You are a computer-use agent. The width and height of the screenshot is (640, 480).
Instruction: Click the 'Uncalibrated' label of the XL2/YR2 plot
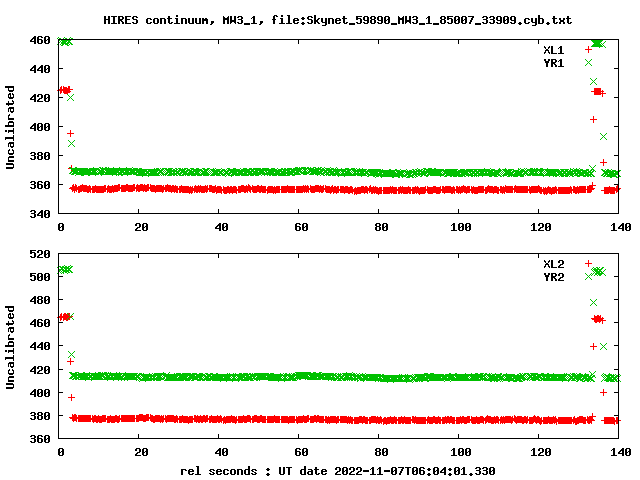(x=10, y=347)
